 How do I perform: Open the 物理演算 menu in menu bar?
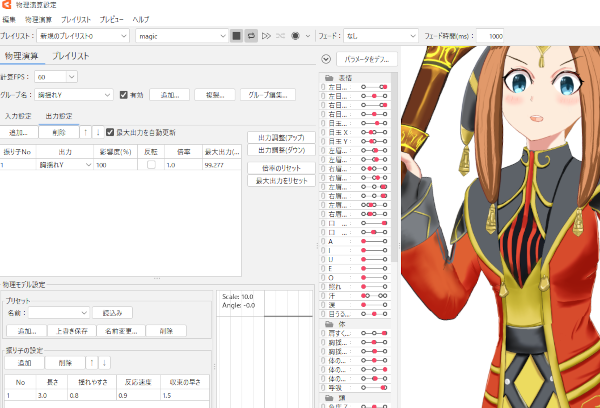point(38,20)
